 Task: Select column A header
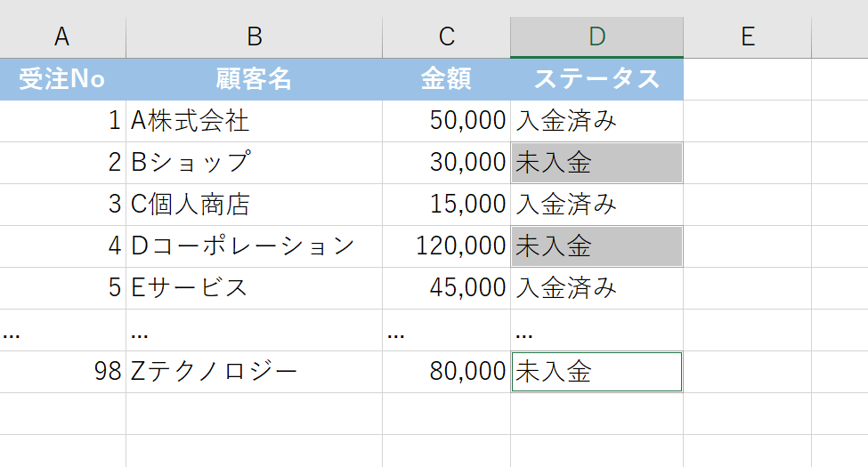click(62, 36)
